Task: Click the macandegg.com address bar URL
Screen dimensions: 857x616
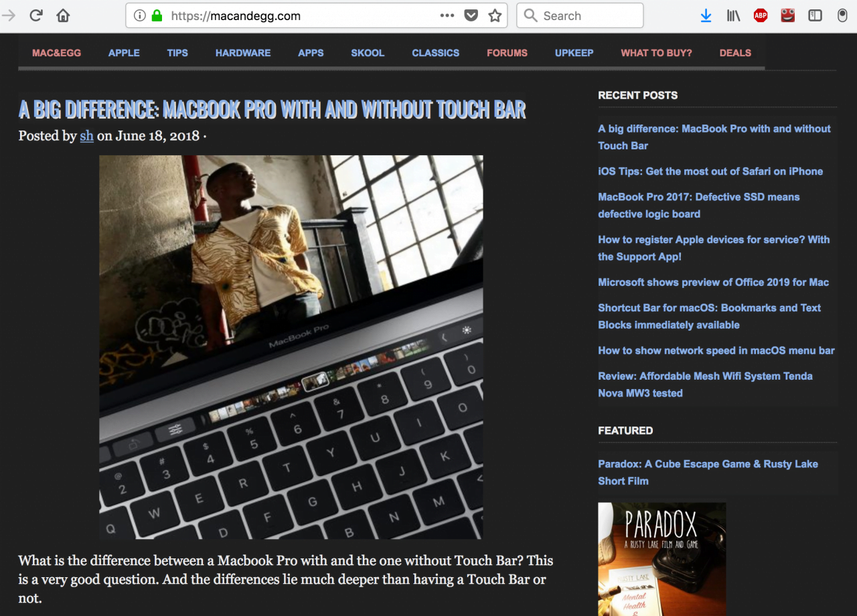Action: coord(236,16)
